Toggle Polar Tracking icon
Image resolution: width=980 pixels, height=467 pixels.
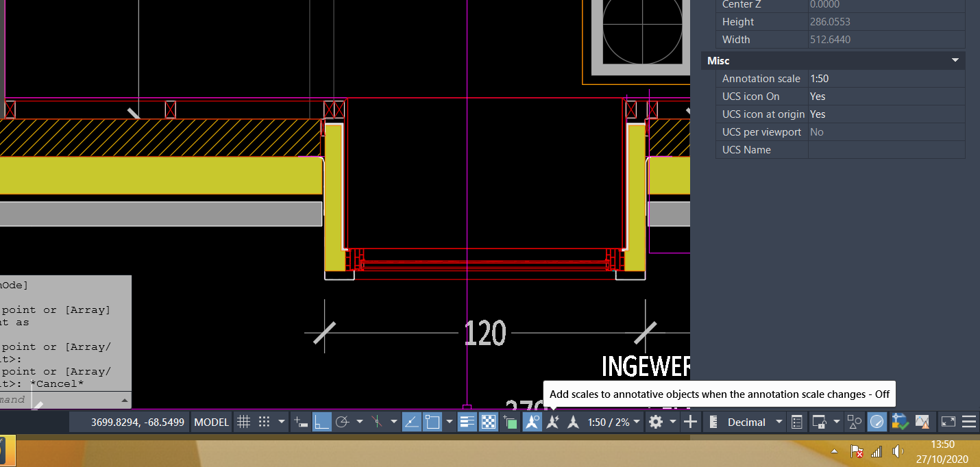pyautogui.click(x=342, y=422)
